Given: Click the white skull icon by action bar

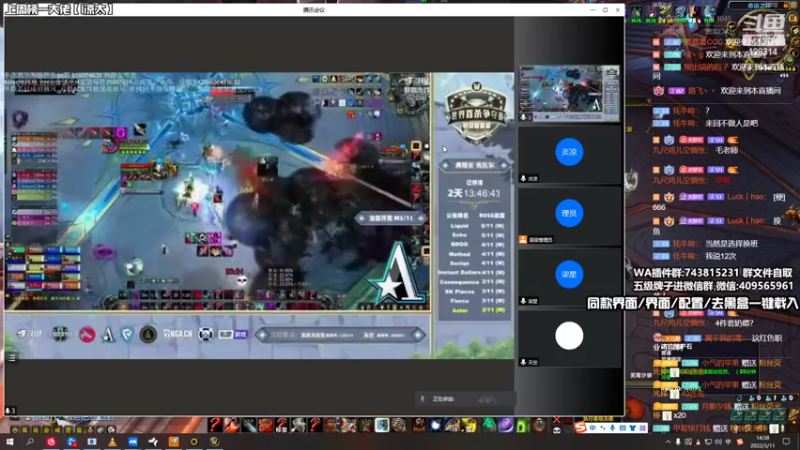Looking at the screenshot, I should coord(557,431).
